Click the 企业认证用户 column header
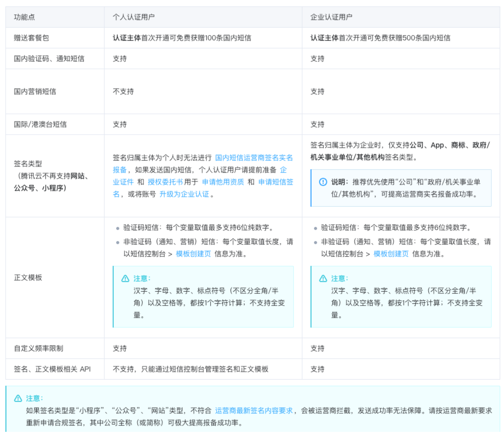The height and width of the screenshot is (432, 504). point(331,17)
